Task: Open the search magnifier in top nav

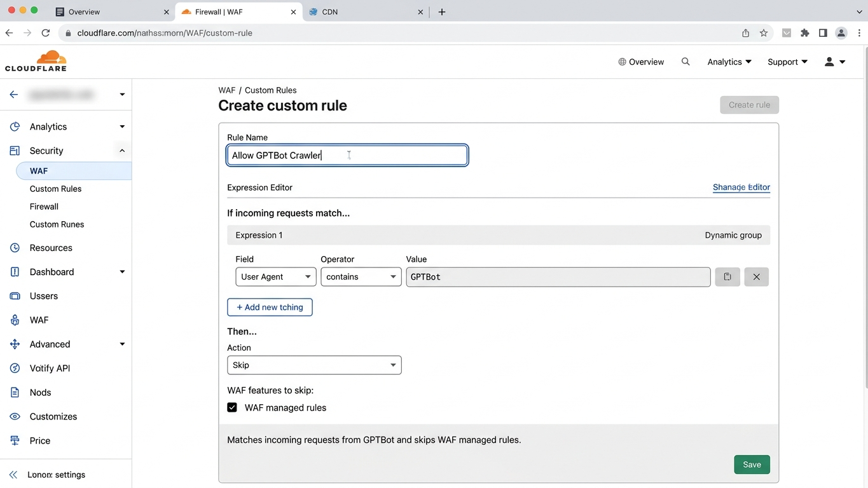Action: (685, 62)
